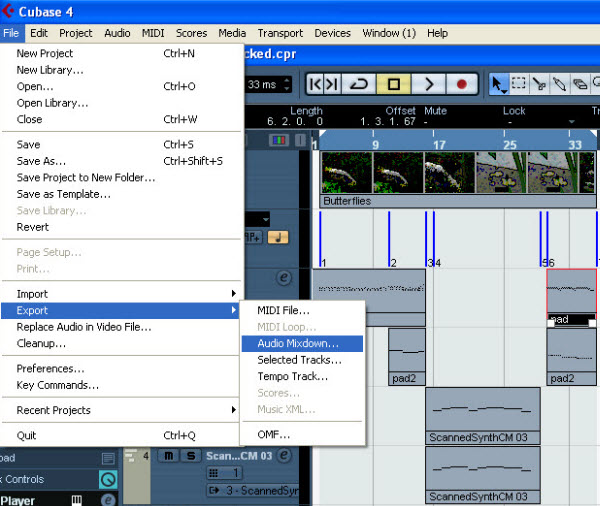Open the track color selector icon
The image size is (600, 506).
point(279,140)
